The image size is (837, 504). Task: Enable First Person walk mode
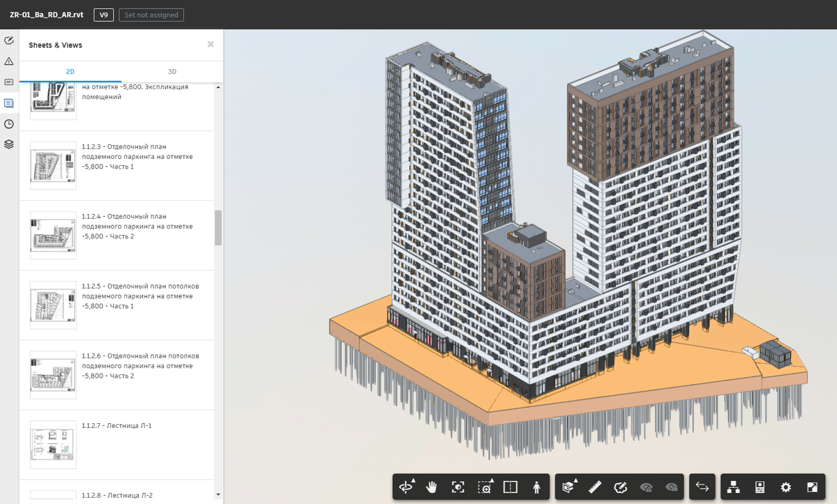pyautogui.click(x=536, y=487)
